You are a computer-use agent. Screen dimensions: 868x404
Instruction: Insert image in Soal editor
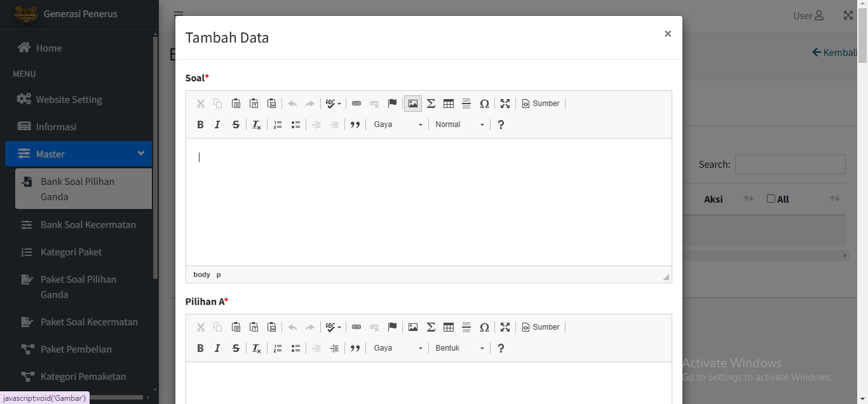[413, 104]
